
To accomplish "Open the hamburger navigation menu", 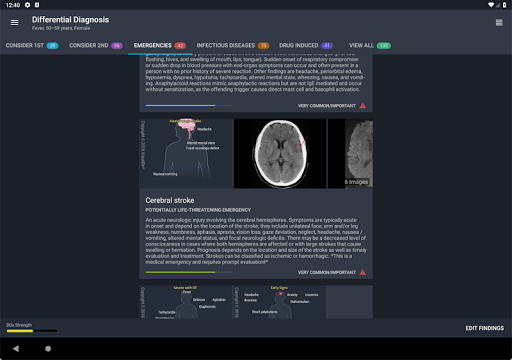I will click(14, 23).
